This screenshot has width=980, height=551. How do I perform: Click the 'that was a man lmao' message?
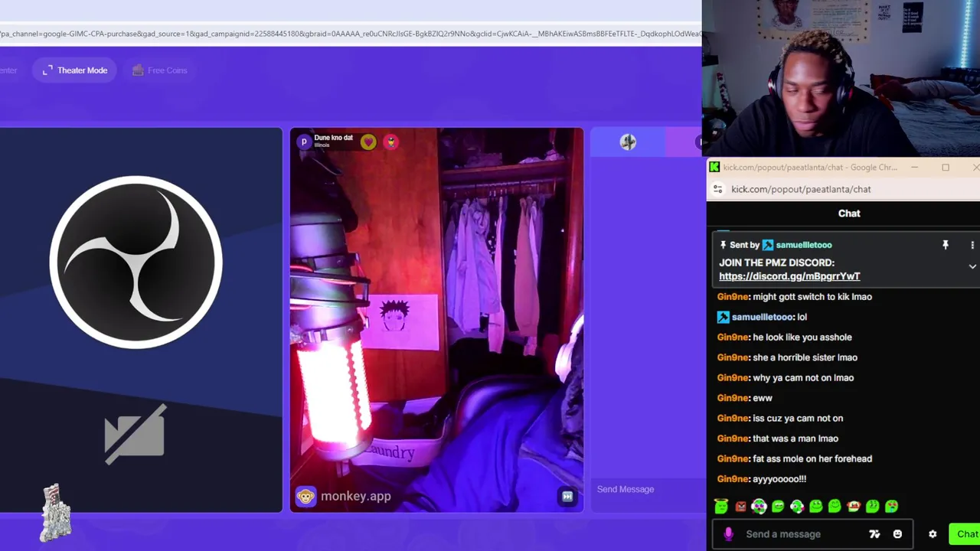click(x=795, y=439)
